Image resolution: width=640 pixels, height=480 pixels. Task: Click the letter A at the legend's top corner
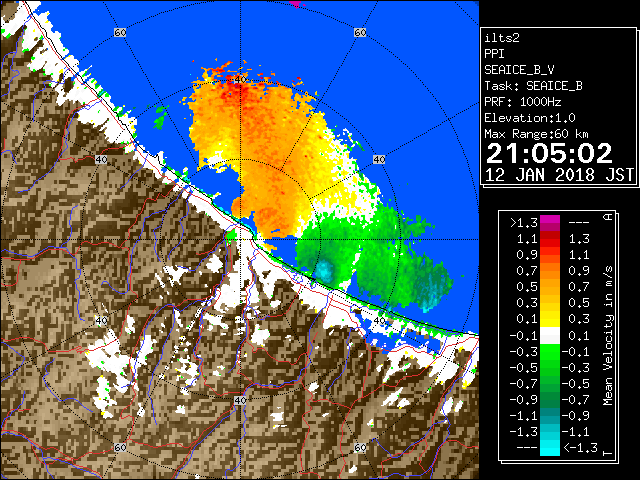pyautogui.click(x=608, y=217)
